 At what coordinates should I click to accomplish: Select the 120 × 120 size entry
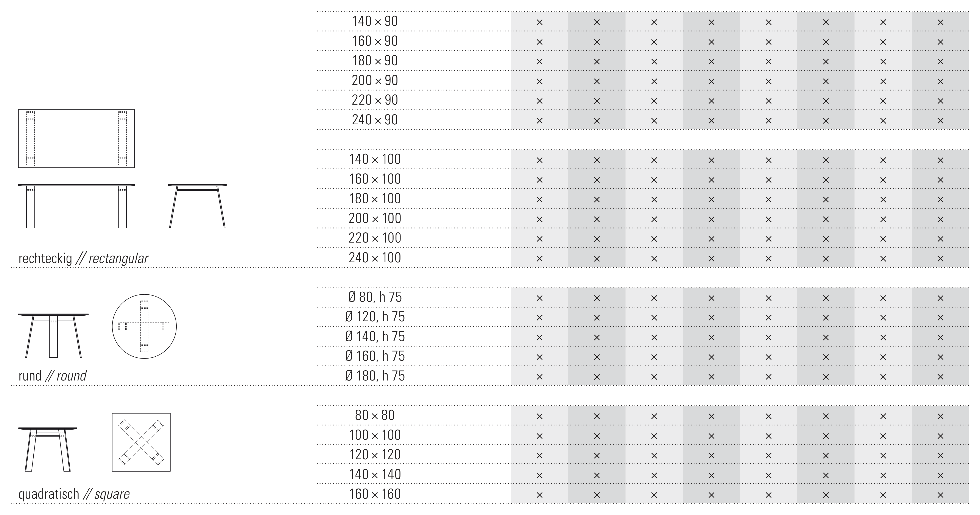click(375, 455)
